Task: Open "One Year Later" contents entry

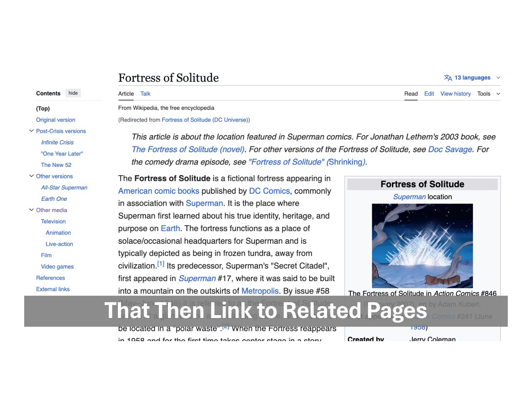Action: pyautogui.click(x=62, y=154)
